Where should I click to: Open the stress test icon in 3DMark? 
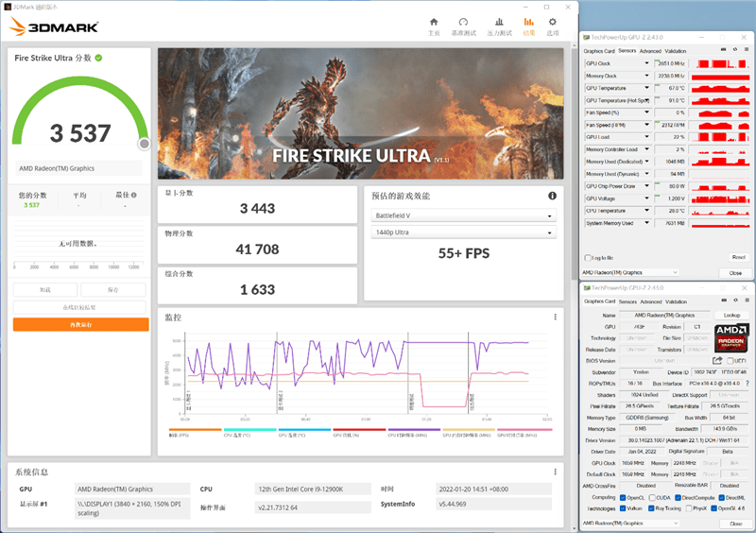point(499,22)
